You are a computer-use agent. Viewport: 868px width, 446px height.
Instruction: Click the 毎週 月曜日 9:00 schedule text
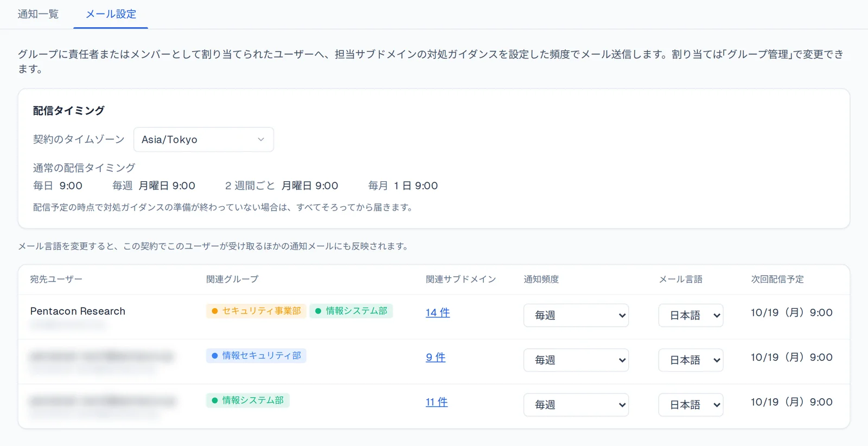click(x=154, y=186)
